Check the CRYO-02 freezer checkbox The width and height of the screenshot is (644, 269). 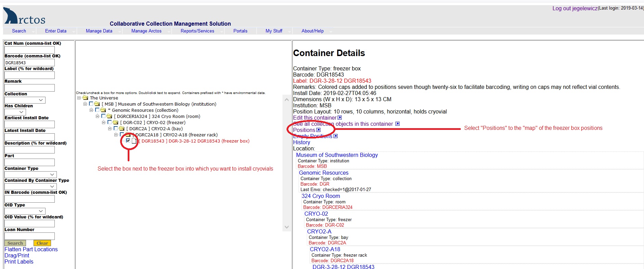110,122
